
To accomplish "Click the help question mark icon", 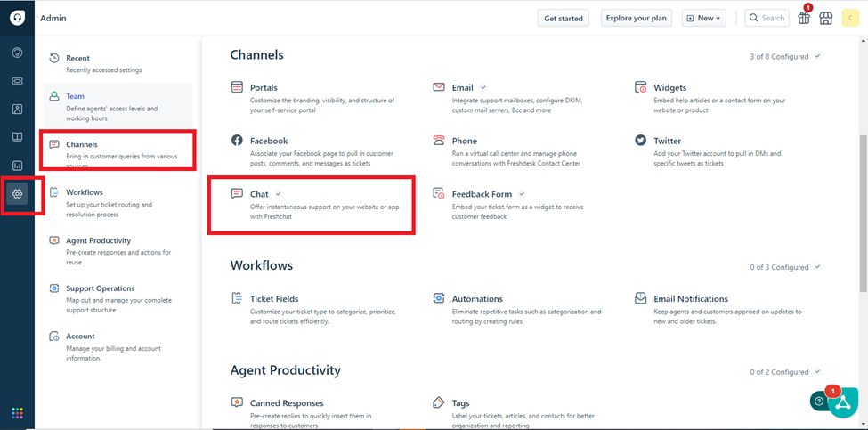I will [x=819, y=402].
